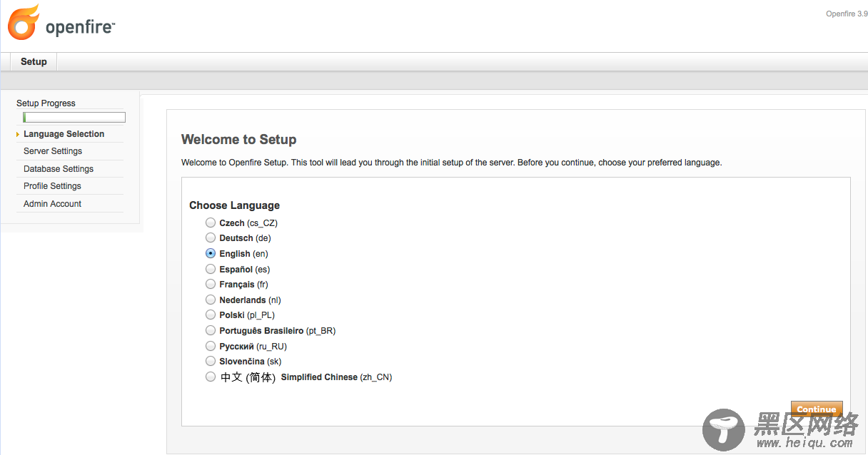Go to Language Selection step in sidebar

(64, 134)
